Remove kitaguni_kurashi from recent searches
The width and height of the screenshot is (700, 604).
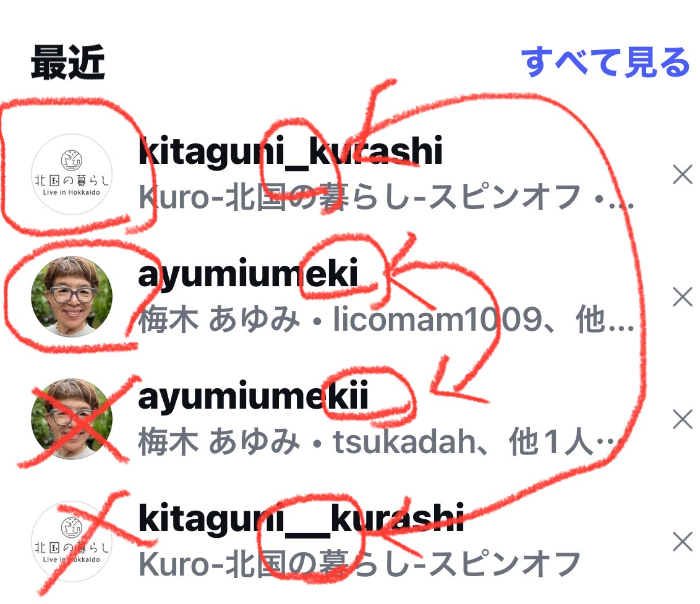(x=682, y=174)
